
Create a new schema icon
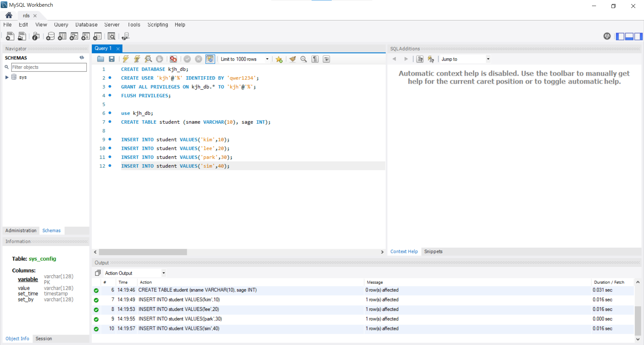tap(50, 36)
